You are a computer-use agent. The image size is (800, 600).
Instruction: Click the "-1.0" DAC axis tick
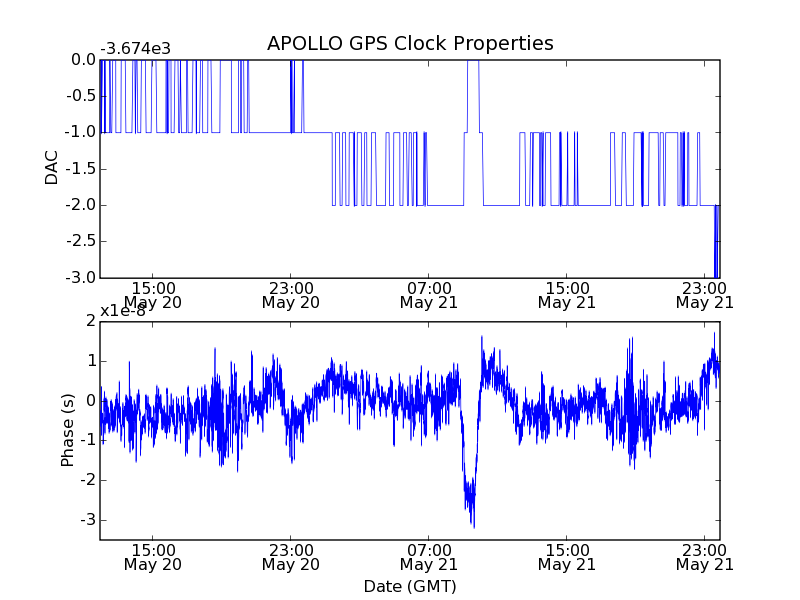tap(81, 132)
